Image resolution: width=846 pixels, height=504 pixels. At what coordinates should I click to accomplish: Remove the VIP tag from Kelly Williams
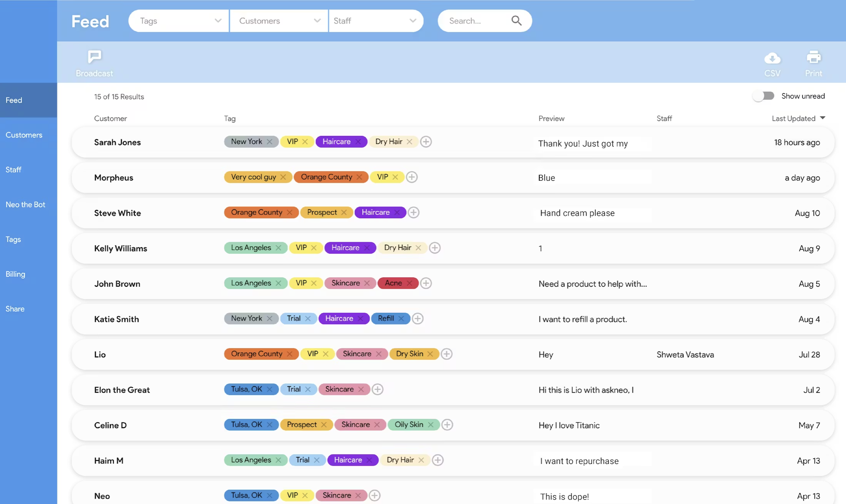(314, 247)
